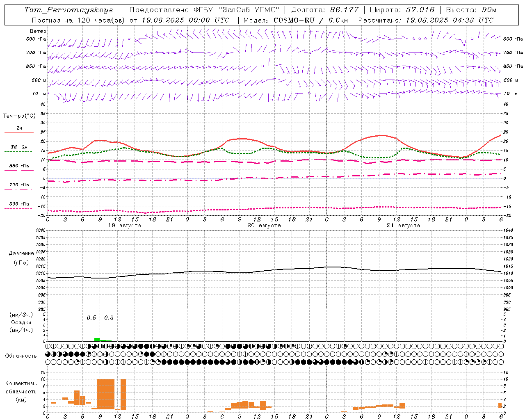Click the Tom_Pervomayskoye station title
The height and width of the screenshot is (420, 525).
tap(68, 10)
